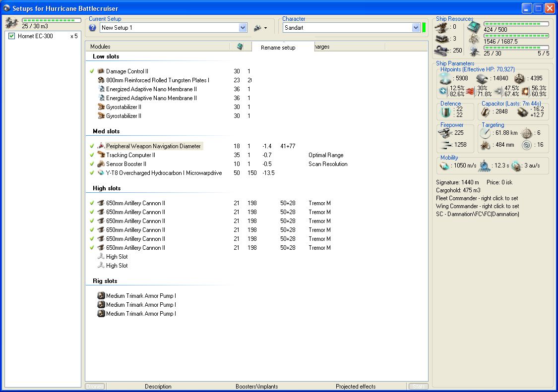Click the Signature: 1440 m text
558x392 pixels.
tap(457, 182)
